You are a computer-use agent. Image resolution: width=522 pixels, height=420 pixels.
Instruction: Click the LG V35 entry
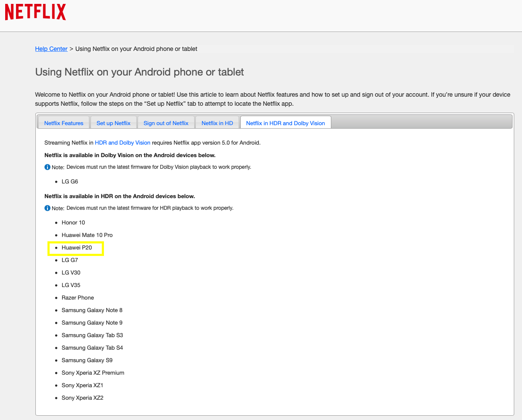[x=71, y=285]
